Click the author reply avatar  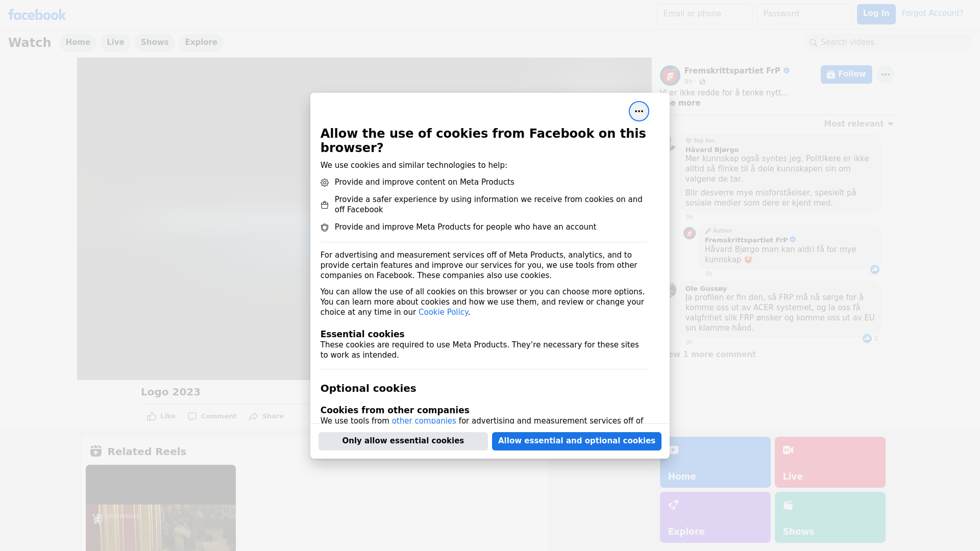pos(690,233)
